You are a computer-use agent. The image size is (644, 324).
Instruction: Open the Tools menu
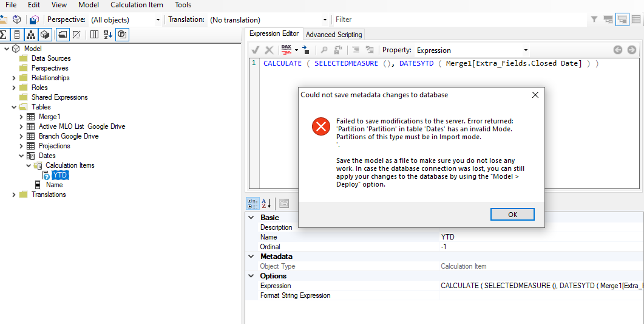tap(183, 5)
